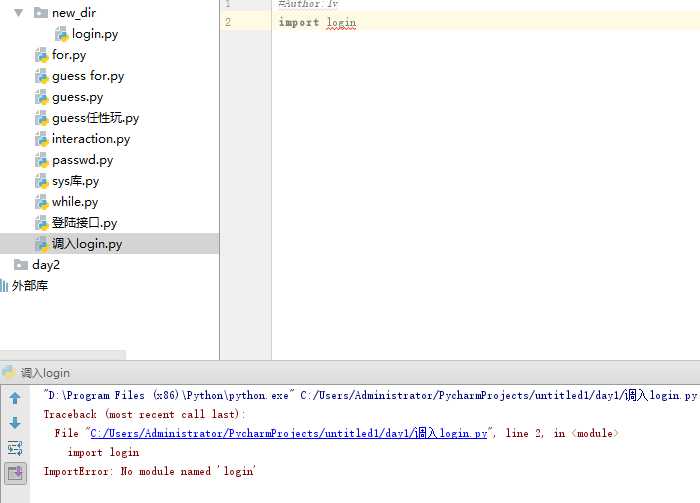
Task: Click python file icon of sys库.py
Action: pyautogui.click(x=42, y=181)
